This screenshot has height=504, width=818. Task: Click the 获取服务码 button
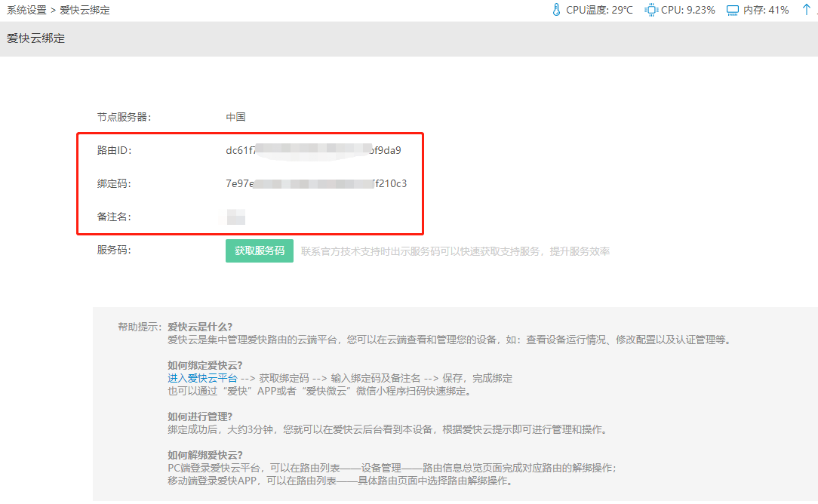coord(260,251)
